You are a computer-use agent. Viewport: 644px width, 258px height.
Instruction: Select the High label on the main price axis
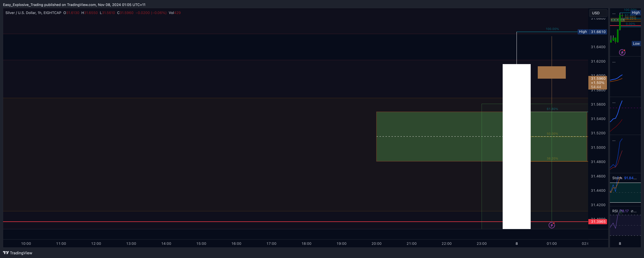click(583, 32)
